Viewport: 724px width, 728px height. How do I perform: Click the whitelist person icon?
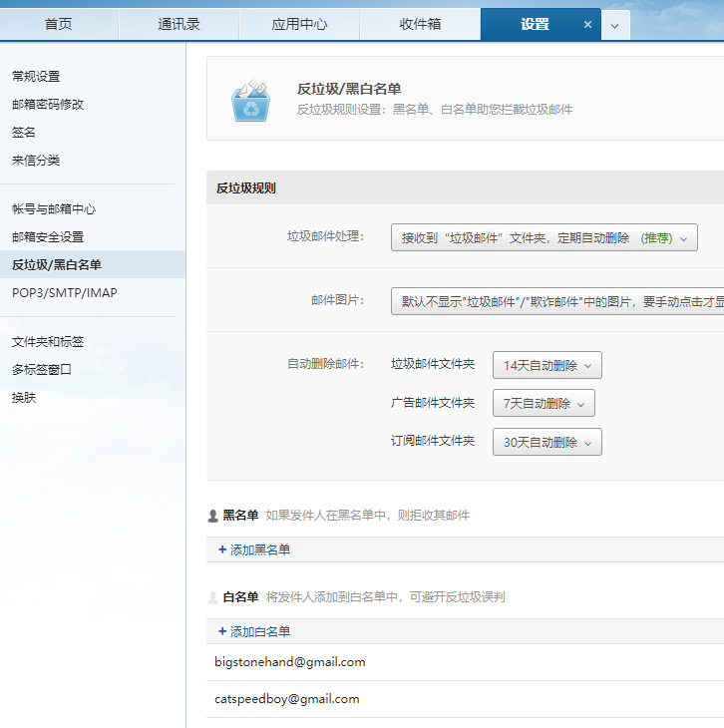212,597
